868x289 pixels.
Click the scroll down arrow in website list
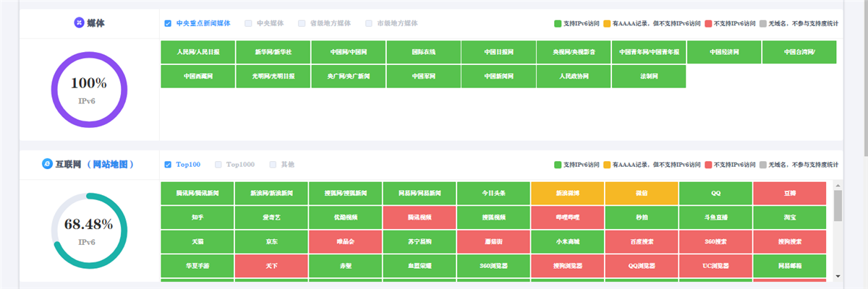(x=838, y=276)
